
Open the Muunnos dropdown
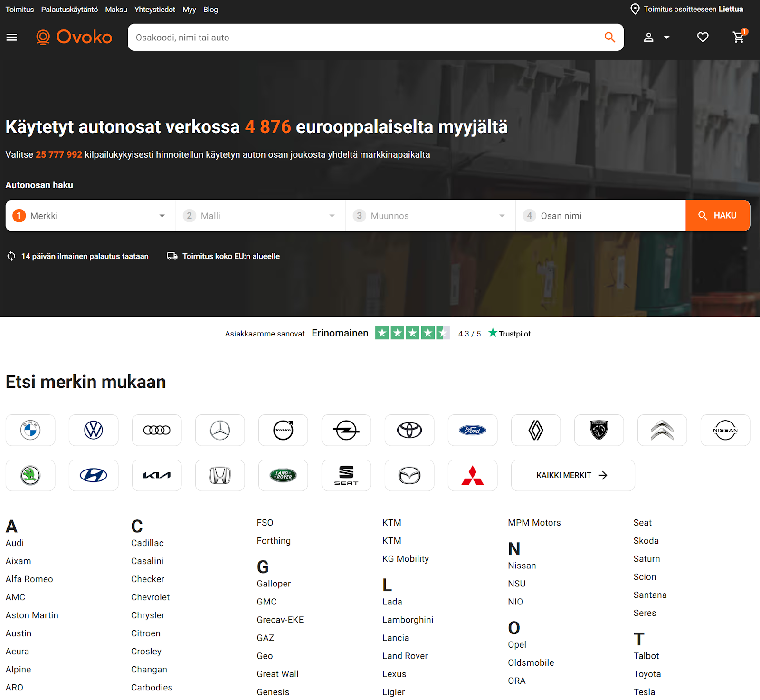431,216
